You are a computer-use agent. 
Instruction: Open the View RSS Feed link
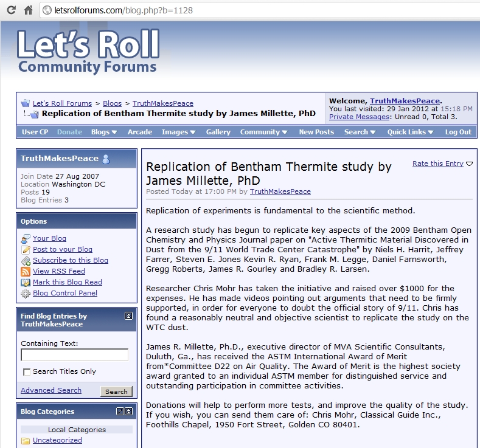pos(59,271)
